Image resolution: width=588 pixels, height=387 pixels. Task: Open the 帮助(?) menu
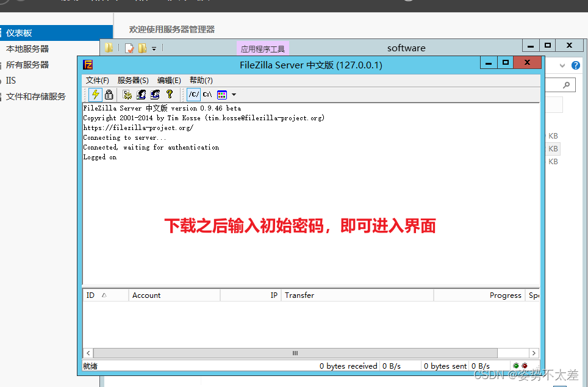(201, 81)
